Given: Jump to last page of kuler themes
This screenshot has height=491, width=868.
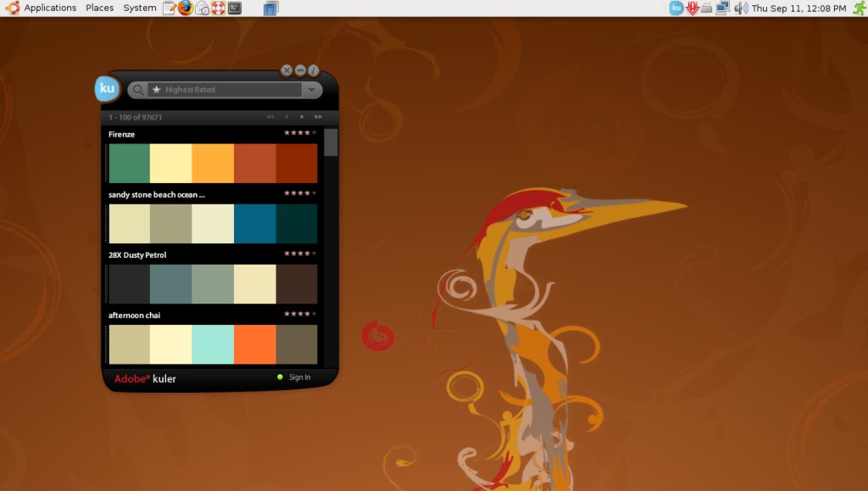Looking at the screenshot, I should [319, 117].
